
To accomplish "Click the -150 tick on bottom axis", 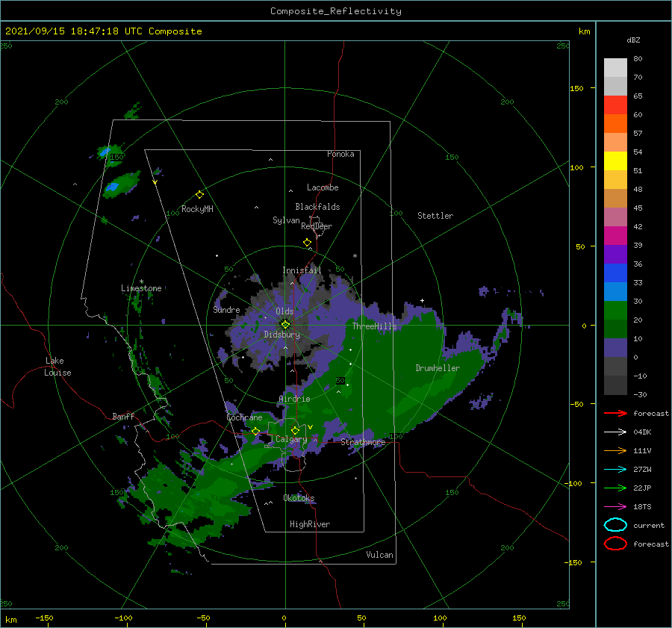I will coord(44,618).
